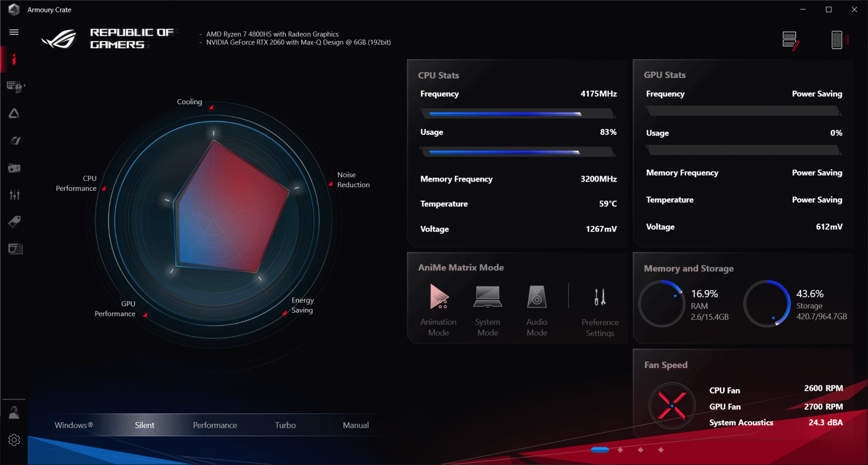
Task: Click the GPU Fan 2700 RPM reading
Action: 824,407
